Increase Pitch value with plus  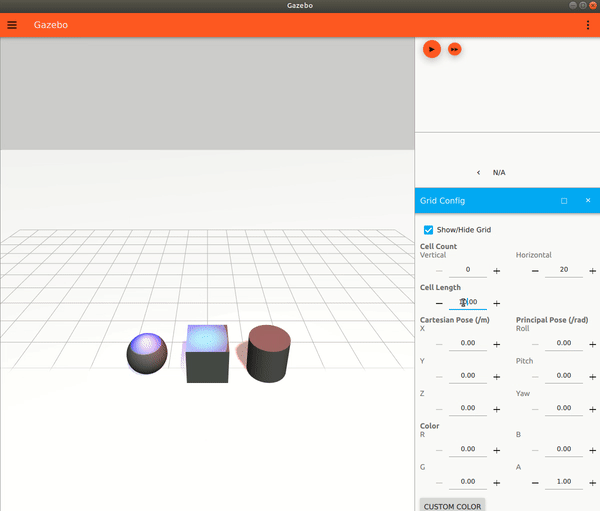coord(593,377)
